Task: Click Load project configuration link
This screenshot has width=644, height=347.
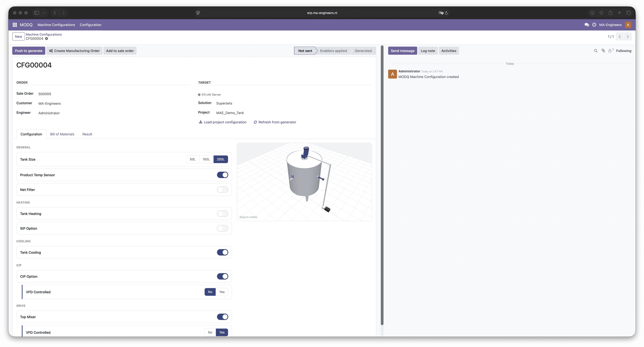Action: (223, 122)
